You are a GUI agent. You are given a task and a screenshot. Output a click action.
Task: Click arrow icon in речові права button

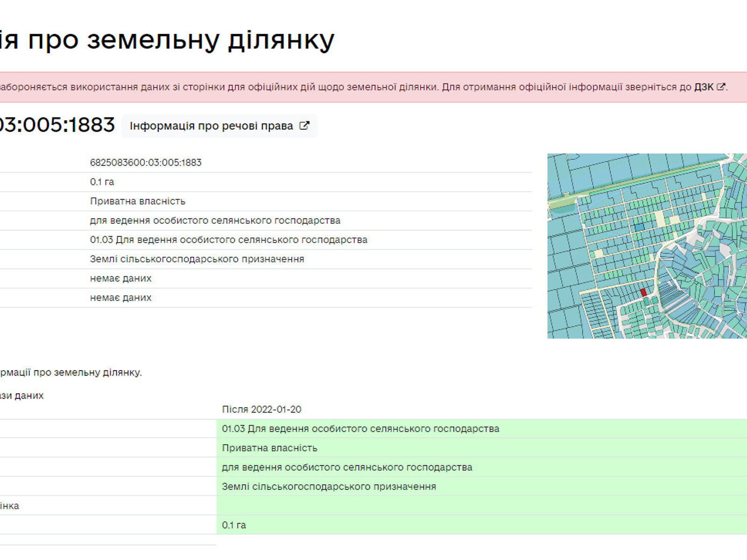pos(304,126)
